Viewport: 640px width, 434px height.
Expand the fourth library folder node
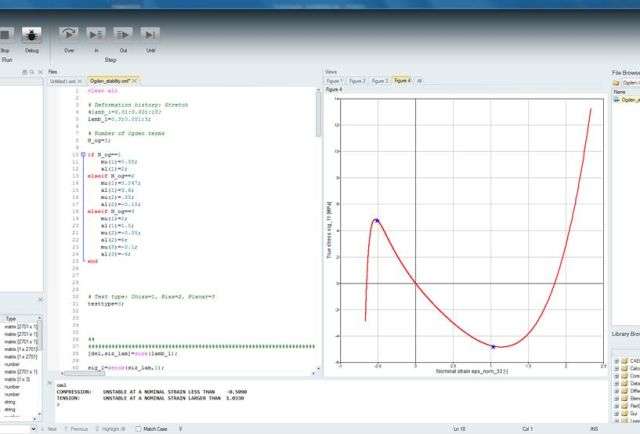[x=617, y=383]
